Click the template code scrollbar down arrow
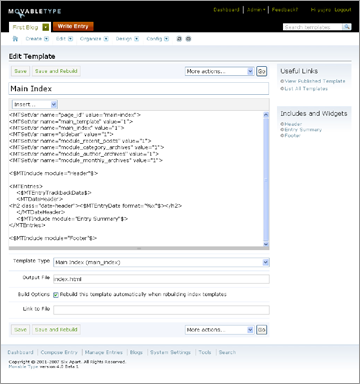This screenshot has width=360, height=384. (x=266, y=244)
